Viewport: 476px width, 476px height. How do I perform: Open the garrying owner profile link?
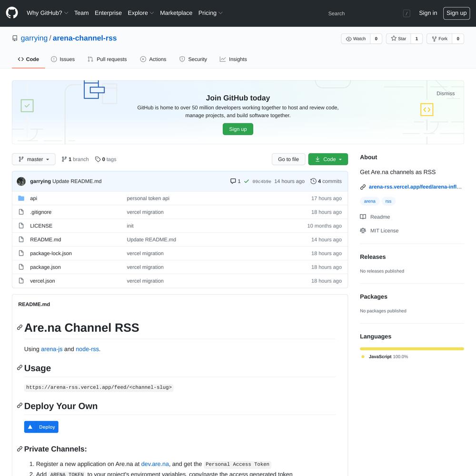click(34, 38)
